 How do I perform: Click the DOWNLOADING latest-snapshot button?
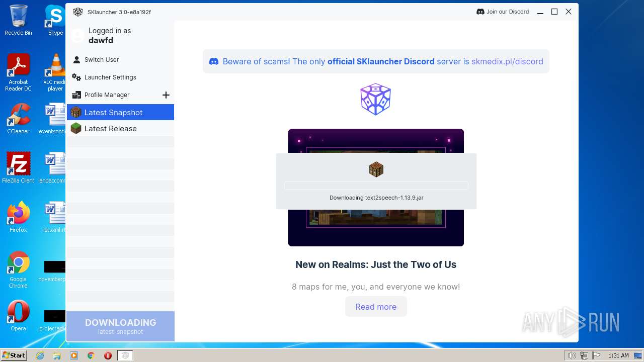[121, 326]
